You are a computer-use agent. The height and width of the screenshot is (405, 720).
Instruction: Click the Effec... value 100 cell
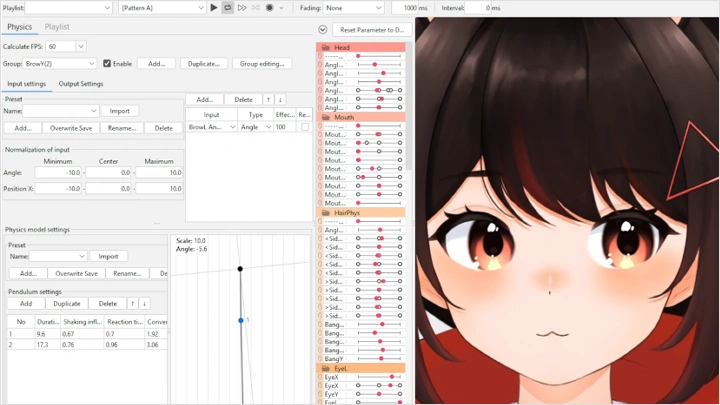tap(285, 127)
